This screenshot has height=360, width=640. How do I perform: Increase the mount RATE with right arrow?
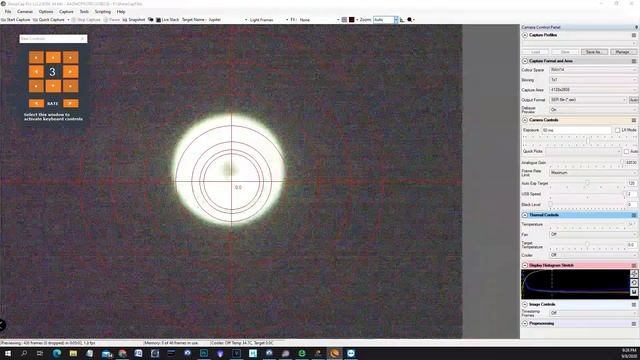70,103
